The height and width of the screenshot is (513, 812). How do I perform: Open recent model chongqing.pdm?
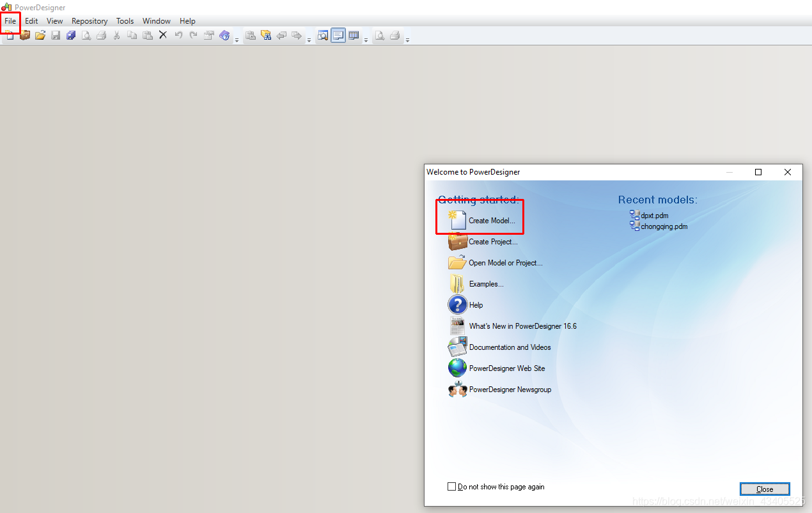pyautogui.click(x=664, y=226)
